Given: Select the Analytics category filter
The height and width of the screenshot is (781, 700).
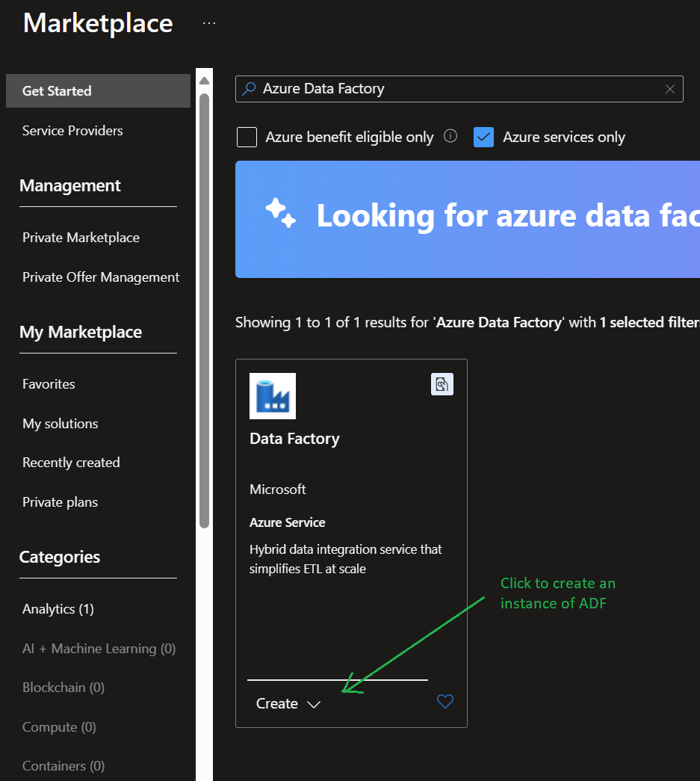Looking at the screenshot, I should coord(58,608).
